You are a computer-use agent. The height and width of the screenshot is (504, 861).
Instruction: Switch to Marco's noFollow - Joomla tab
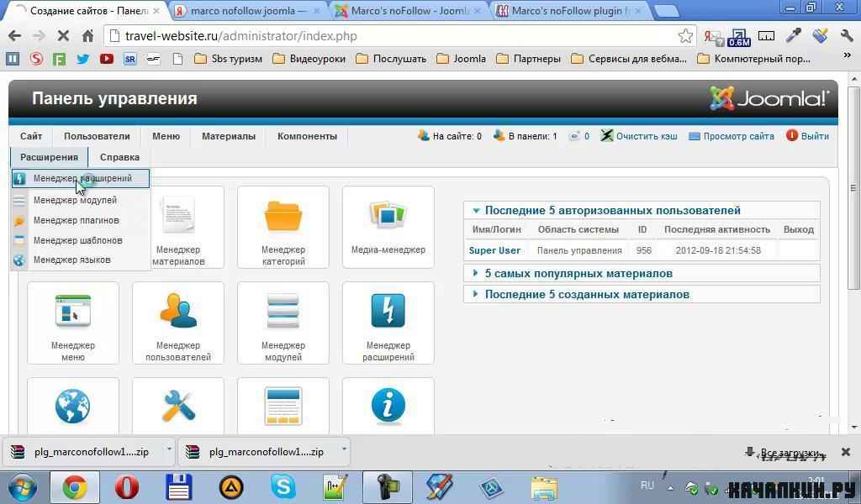point(408,10)
